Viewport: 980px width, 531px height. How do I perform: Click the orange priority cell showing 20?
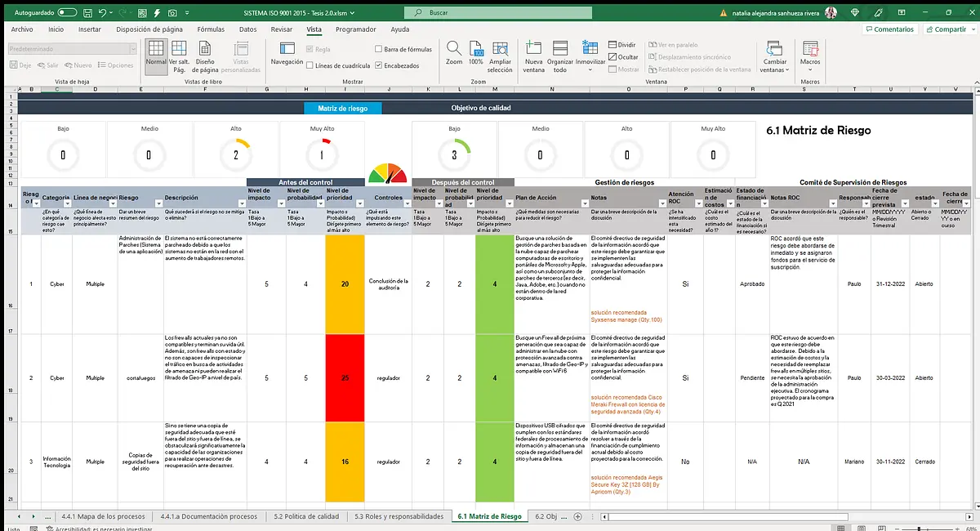point(345,284)
